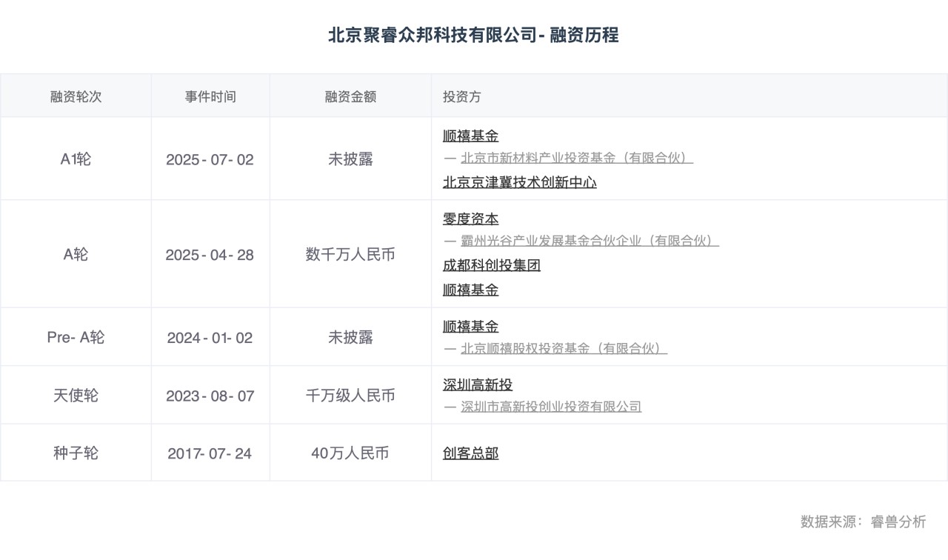Click the 千万级人民币 amount cell
948x560 pixels.
tap(350, 396)
